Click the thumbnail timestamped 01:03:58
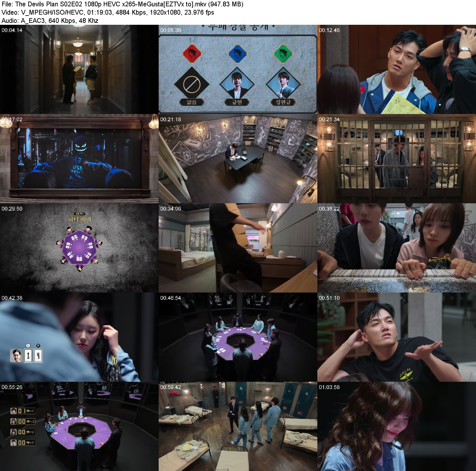The width and height of the screenshot is (476, 471). coord(397,426)
